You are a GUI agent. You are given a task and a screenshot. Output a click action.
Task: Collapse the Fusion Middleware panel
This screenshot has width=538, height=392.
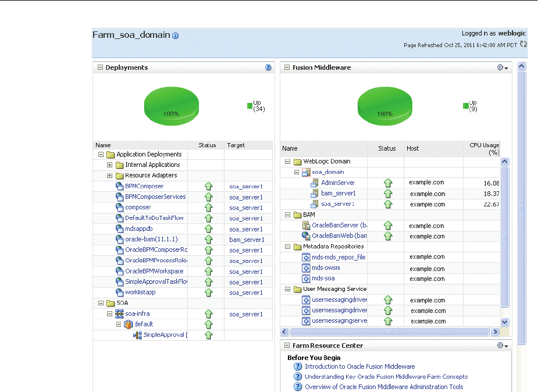point(287,67)
